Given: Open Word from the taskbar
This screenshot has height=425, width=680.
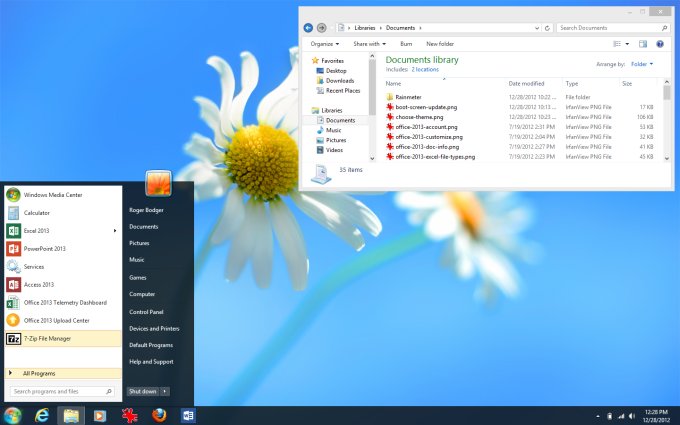Looking at the screenshot, I should pos(188,415).
